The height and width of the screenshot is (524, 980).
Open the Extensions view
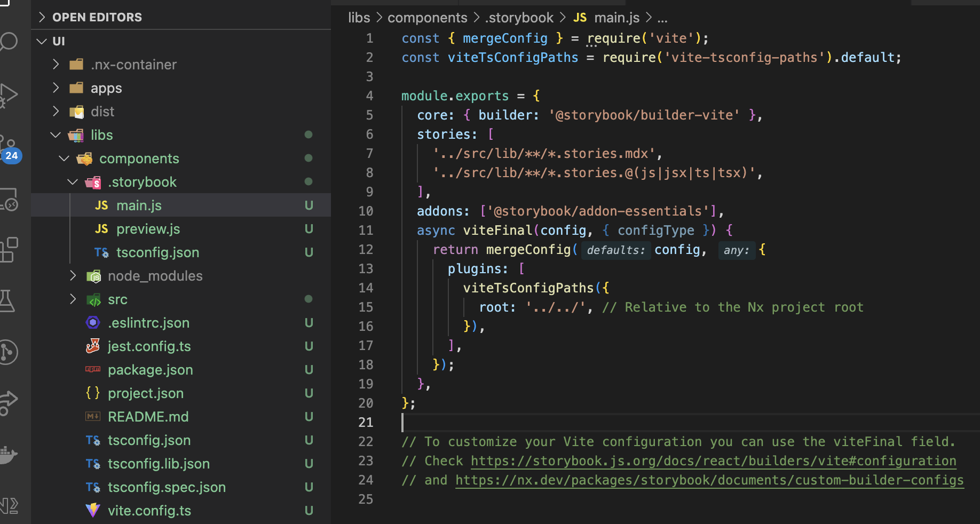coord(10,249)
